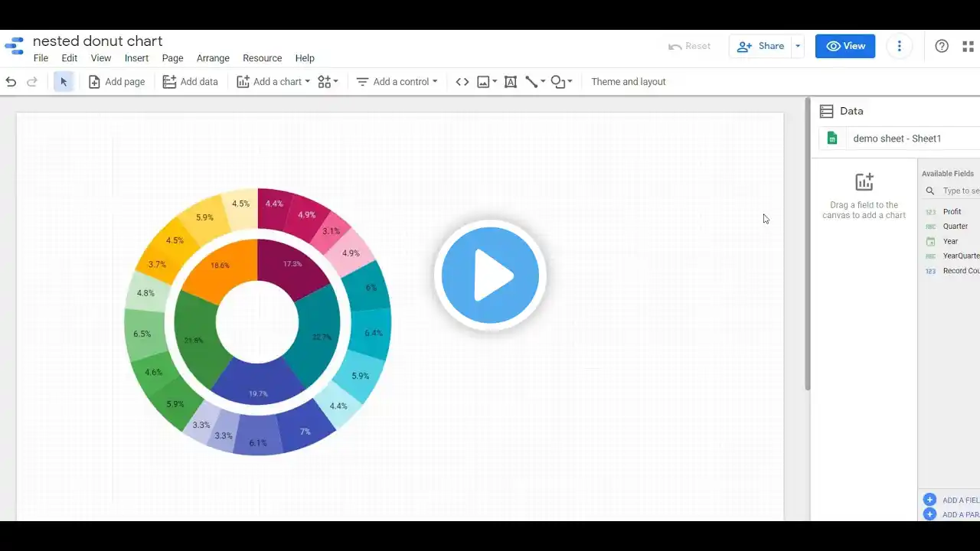
Task: Open the Resource menu
Action: click(263, 58)
